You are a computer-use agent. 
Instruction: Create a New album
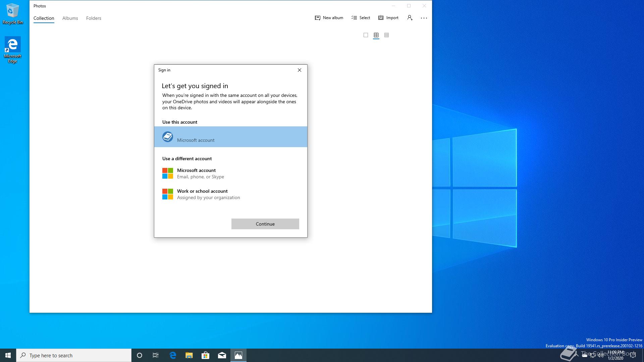(x=329, y=18)
